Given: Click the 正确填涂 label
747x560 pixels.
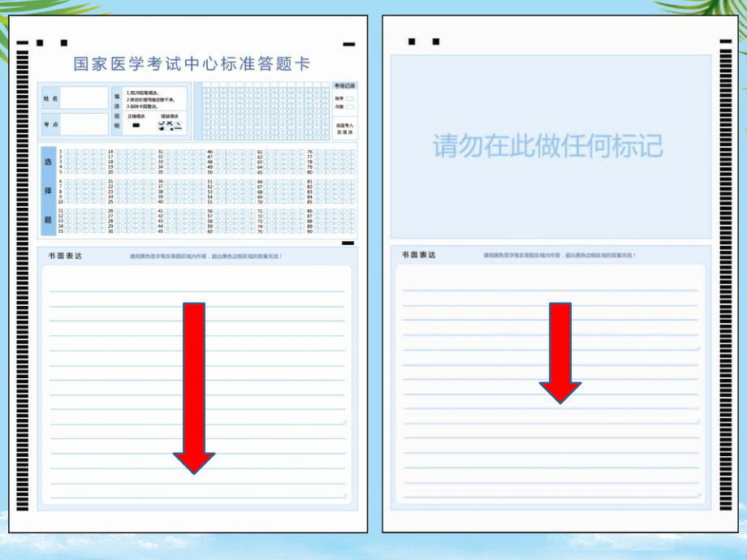Looking at the screenshot, I should pos(136,116).
